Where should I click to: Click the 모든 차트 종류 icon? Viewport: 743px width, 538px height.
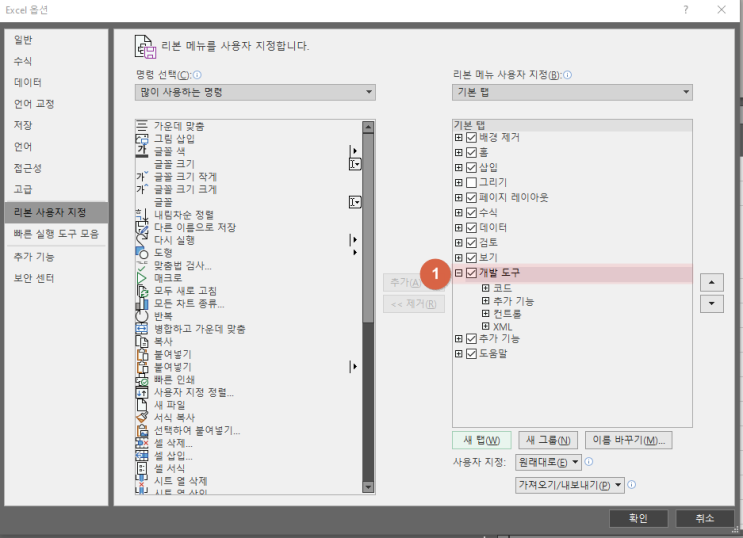click(x=142, y=303)
